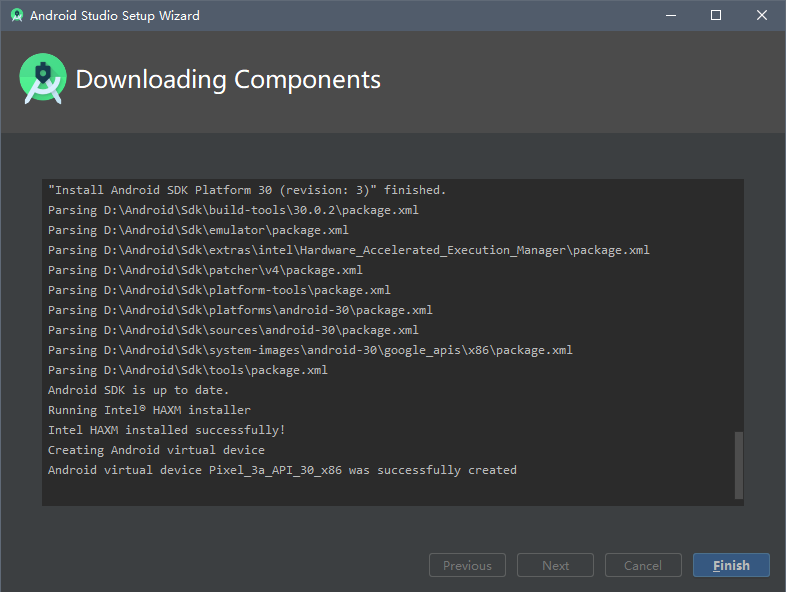Click the Cancel button

click(x=643, y=565)
